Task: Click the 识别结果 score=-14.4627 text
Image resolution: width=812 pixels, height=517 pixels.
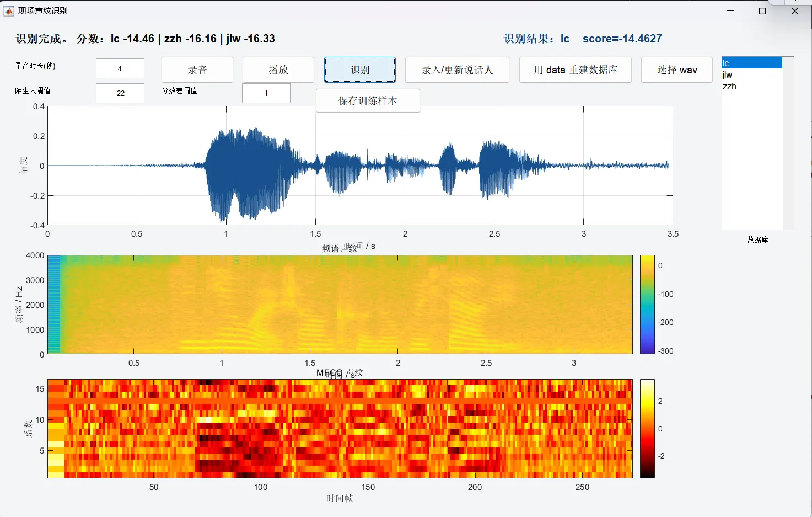Action: [x=583, y=39]
